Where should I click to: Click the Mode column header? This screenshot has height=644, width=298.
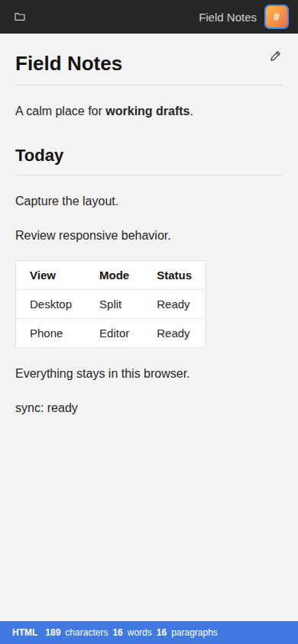point(115,275)
